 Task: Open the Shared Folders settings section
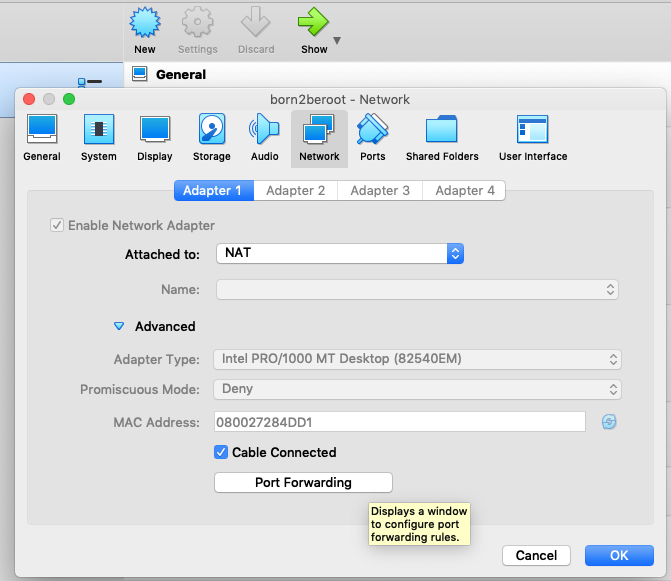pos(442,138)
